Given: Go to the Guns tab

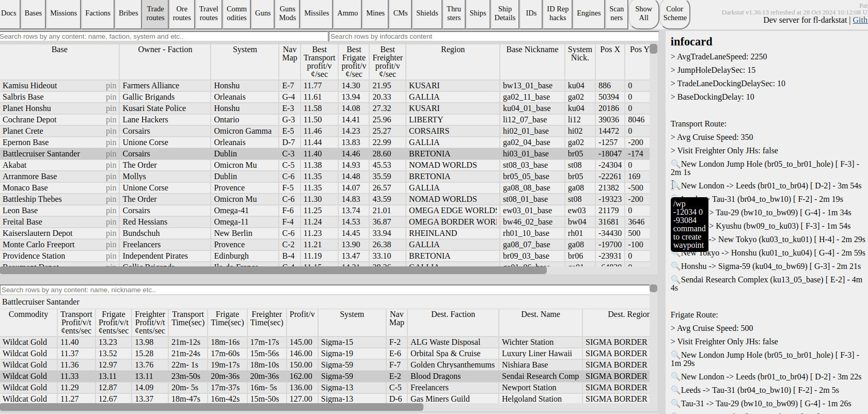Looking at the screenshot, I should click(263, 13).
